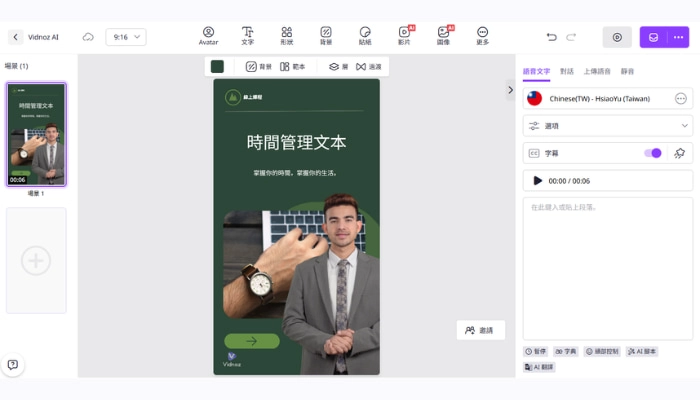Open the 更多 more tools menu
700x400 pixels.
coord(483,36)
